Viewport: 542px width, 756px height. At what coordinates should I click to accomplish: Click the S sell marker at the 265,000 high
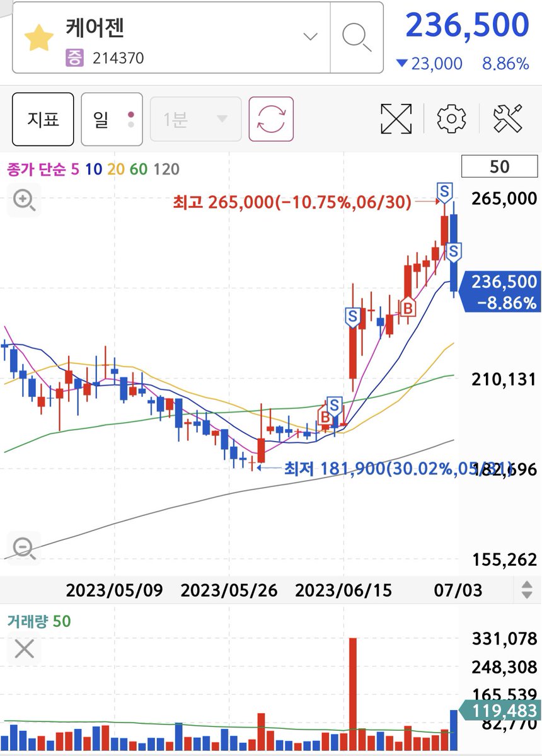(x=446, y=192)
